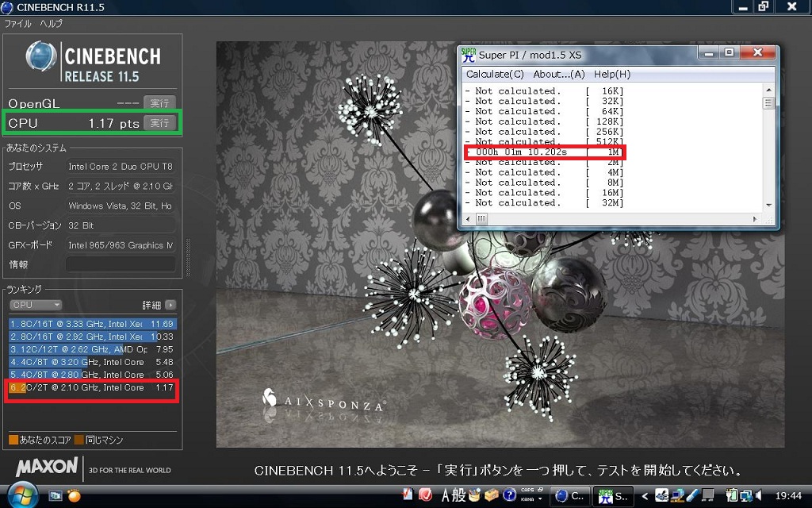Open Help(H) menu in Super PI
Viewport: 812px width, 508px height.
click(612, 74)
